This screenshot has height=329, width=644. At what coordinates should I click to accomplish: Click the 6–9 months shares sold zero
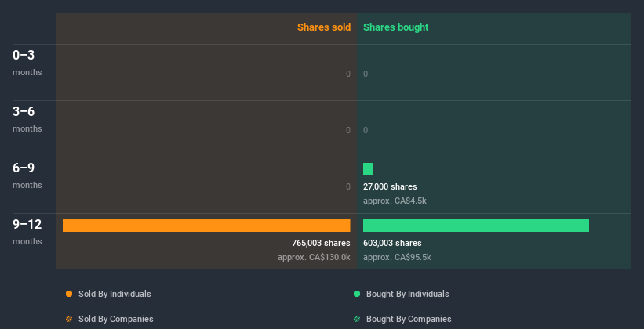click(348, 186)
